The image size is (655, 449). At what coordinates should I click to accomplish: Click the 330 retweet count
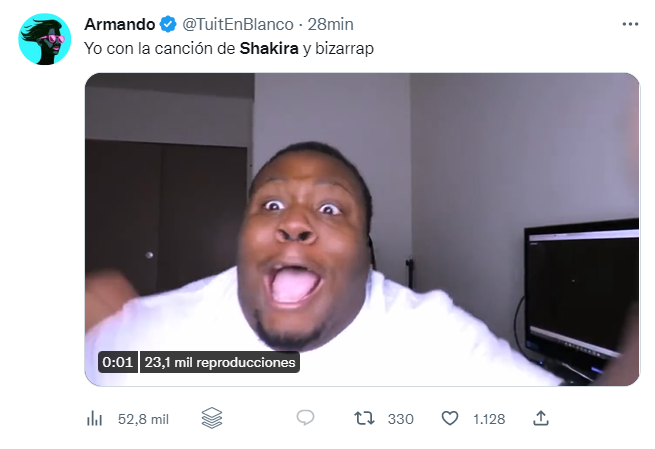(401, 419)
